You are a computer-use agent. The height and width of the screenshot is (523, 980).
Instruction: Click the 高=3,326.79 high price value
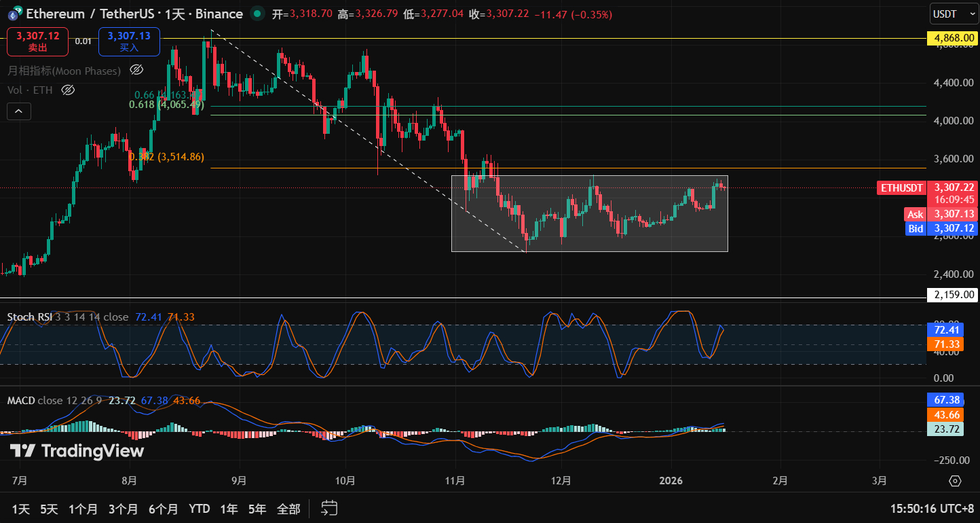click(x=368, y=14)
